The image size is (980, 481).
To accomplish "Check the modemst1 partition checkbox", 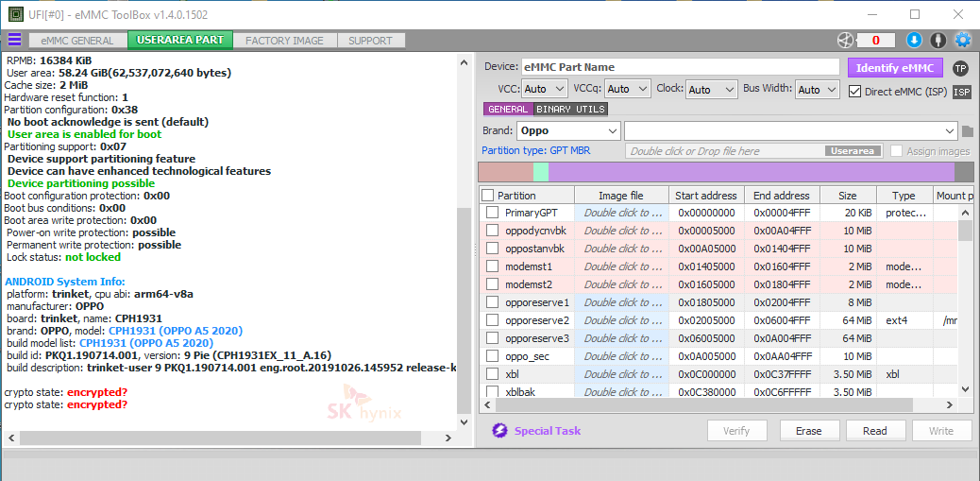I will (493, 266).
